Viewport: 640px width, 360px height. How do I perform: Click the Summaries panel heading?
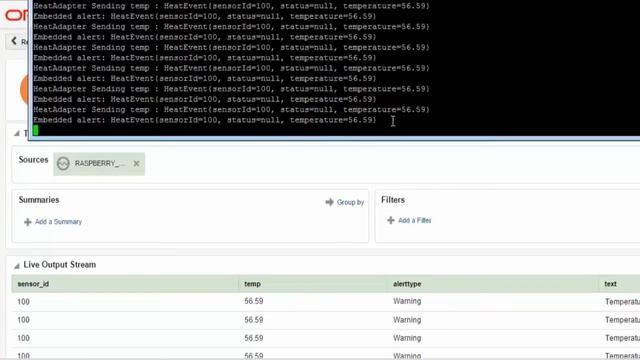[x=39, y=200]
